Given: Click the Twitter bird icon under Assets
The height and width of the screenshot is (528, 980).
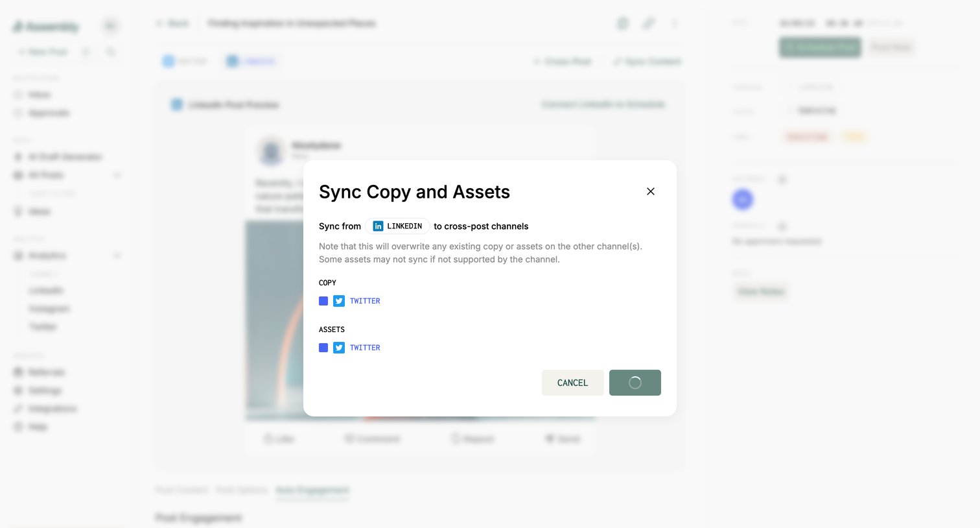Looking at the screenshot, I should click(x=339, y=348).
